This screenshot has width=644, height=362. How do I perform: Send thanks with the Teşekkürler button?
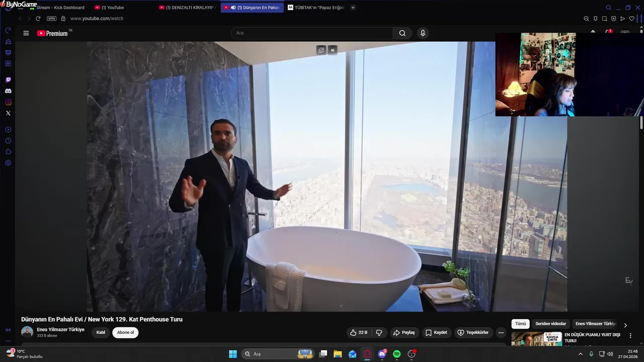[473, 332]
